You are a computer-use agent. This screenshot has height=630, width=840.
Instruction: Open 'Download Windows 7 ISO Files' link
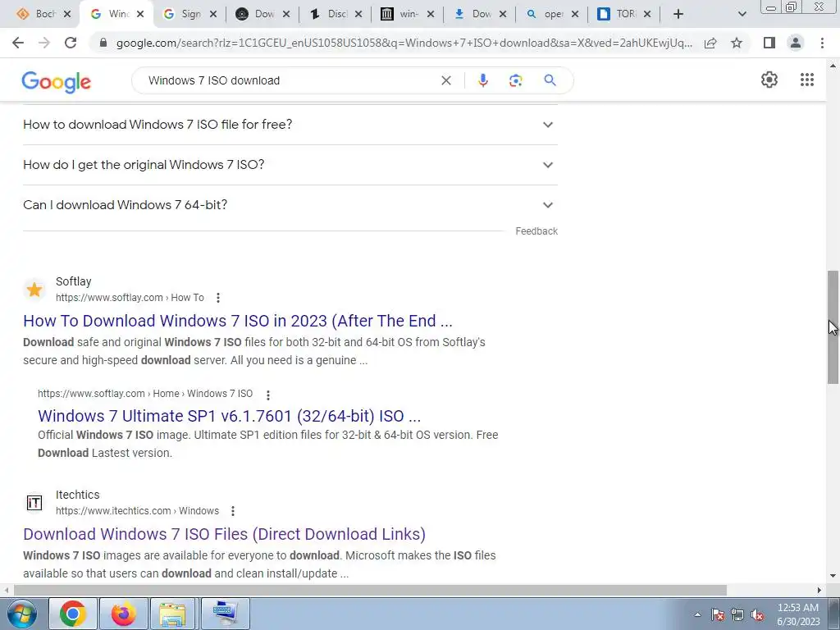225,534
